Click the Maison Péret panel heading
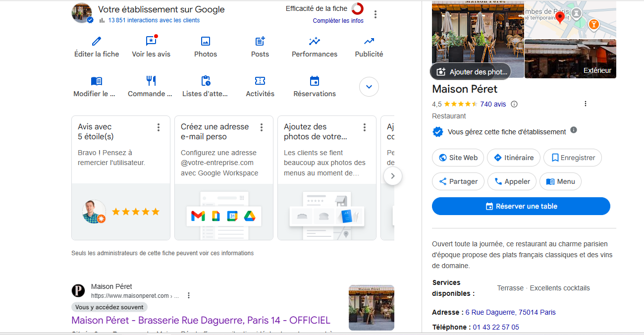644x335 pixels. 465,89
